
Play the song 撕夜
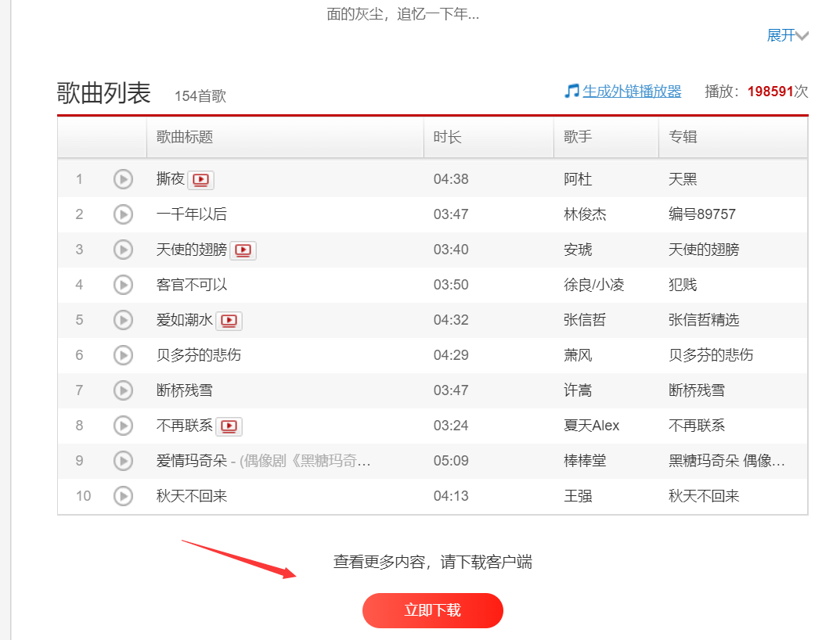123,179
